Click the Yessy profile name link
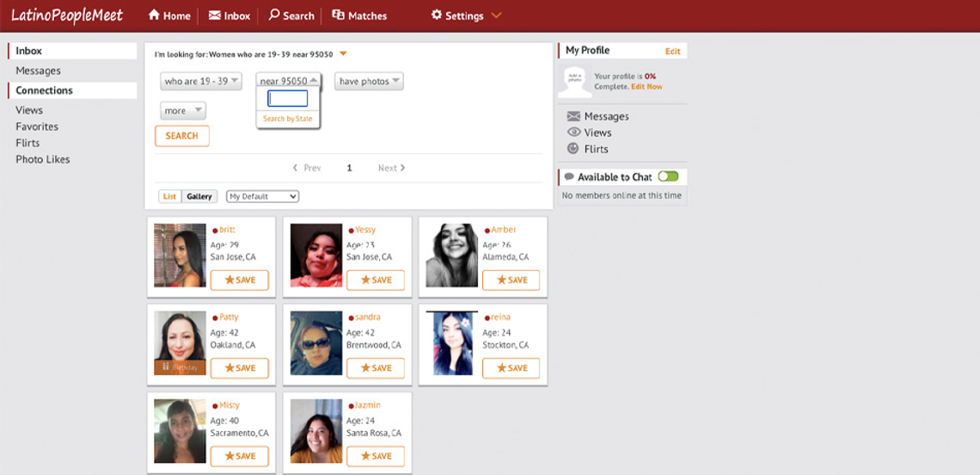 point(365,230)
